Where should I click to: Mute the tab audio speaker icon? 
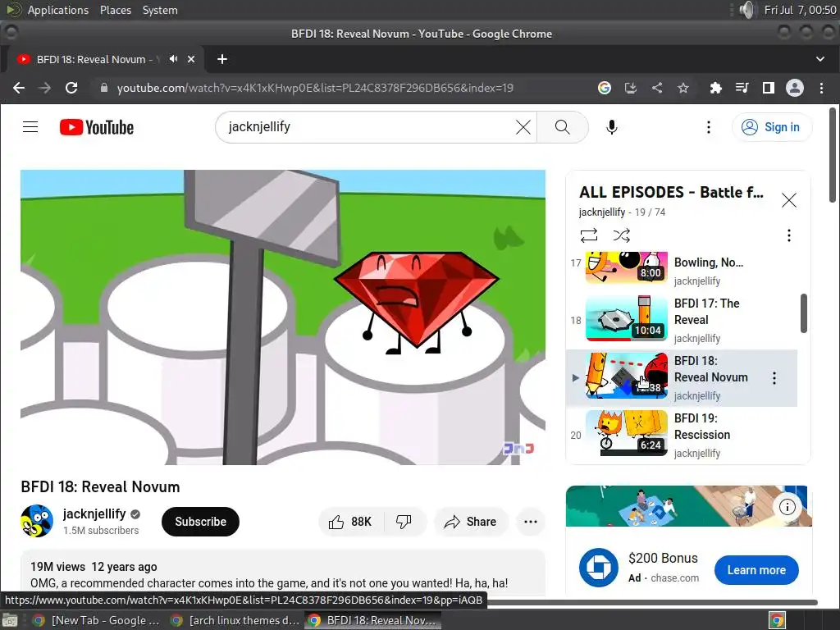click(x=173, y=59)
